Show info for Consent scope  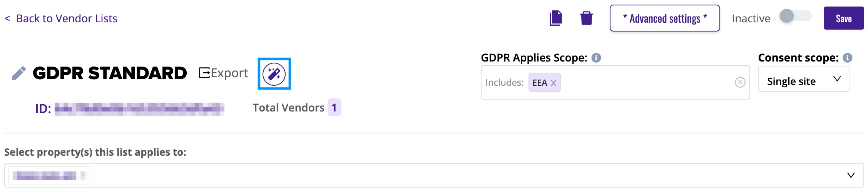pyautogui.click(x=848, y=58)
